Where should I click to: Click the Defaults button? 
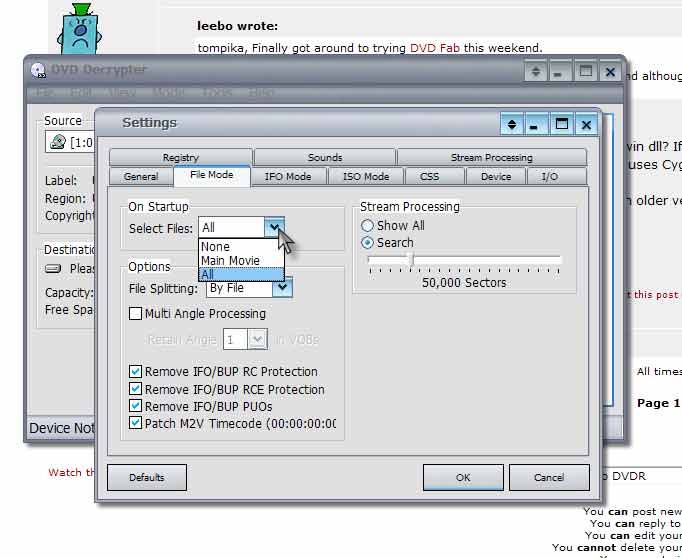click(x=147, y=478)
